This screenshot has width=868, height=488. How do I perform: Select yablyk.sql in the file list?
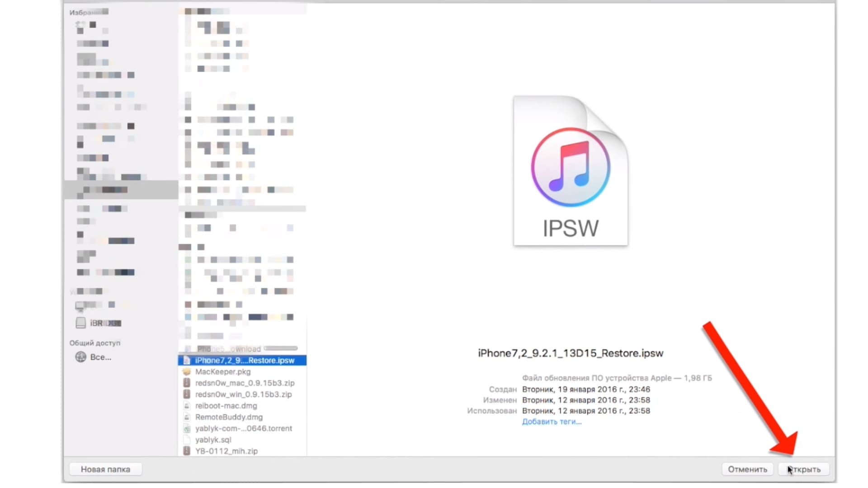[x=213, y=440]
